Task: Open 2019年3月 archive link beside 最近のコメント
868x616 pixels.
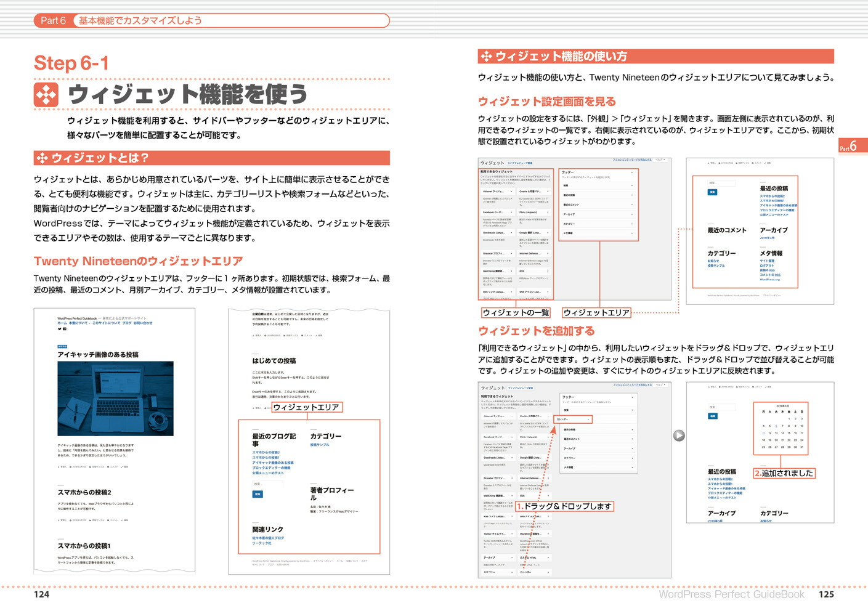Action: pyautogui.click(x=767, y=238)
